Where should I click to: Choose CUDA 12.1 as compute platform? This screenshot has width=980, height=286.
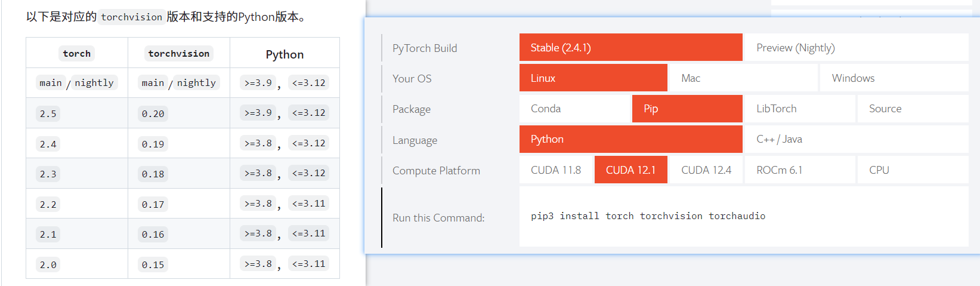point(631,170)
